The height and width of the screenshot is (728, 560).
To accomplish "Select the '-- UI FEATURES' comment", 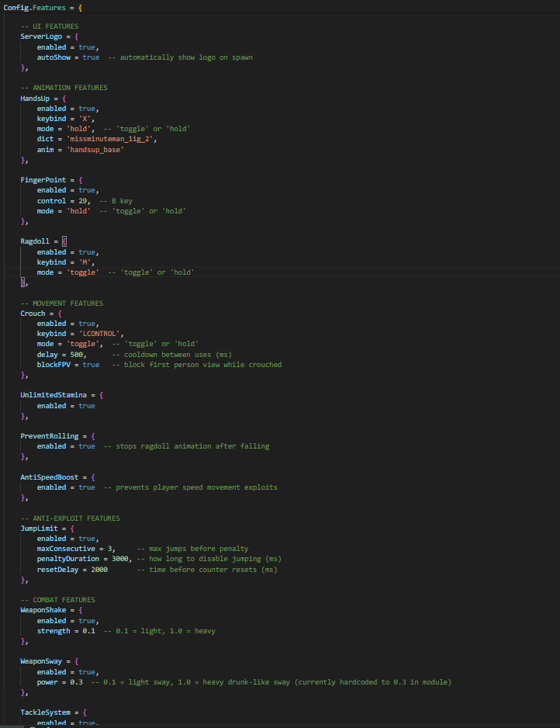I will (x=49, y=26).
